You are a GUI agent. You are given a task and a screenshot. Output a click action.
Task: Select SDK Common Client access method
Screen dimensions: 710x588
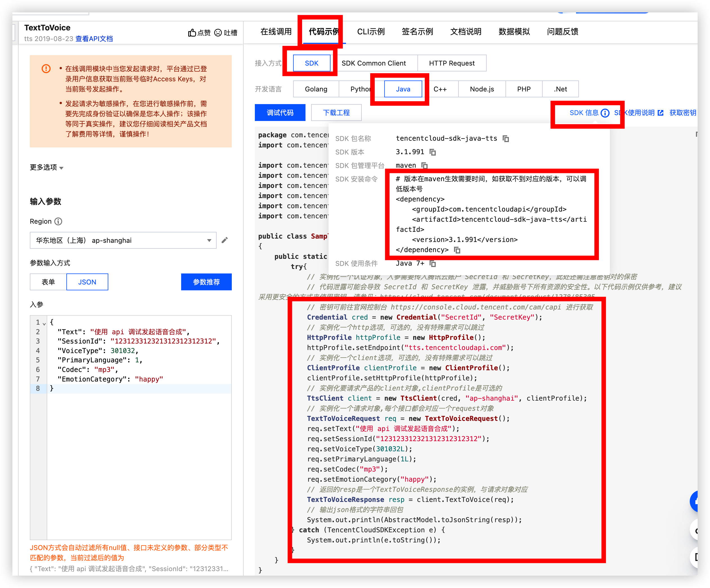click(x=374, y=63)
